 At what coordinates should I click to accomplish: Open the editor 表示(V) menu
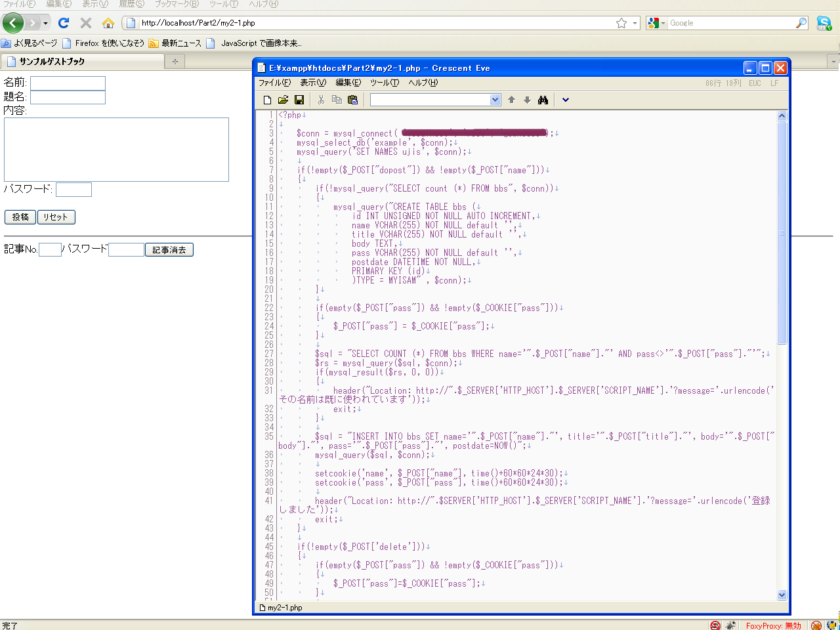(313, 83)
